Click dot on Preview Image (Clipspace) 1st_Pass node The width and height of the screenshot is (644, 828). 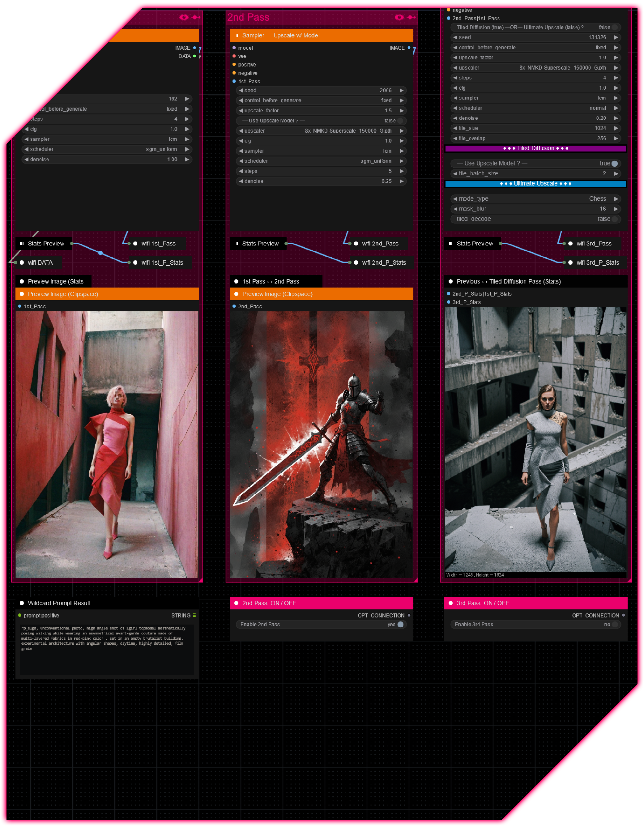(x=22, y=294)
